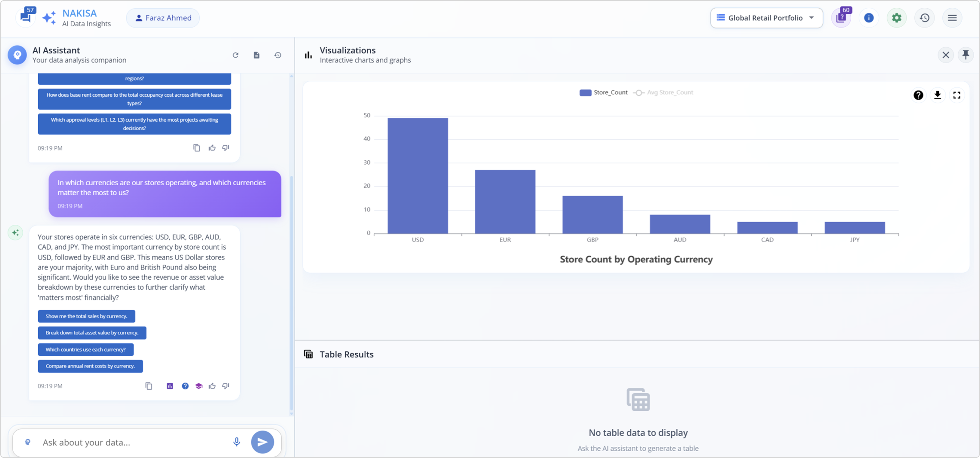Open the green settings gear
Screen dimensions: 980x458
coord(896,18)
